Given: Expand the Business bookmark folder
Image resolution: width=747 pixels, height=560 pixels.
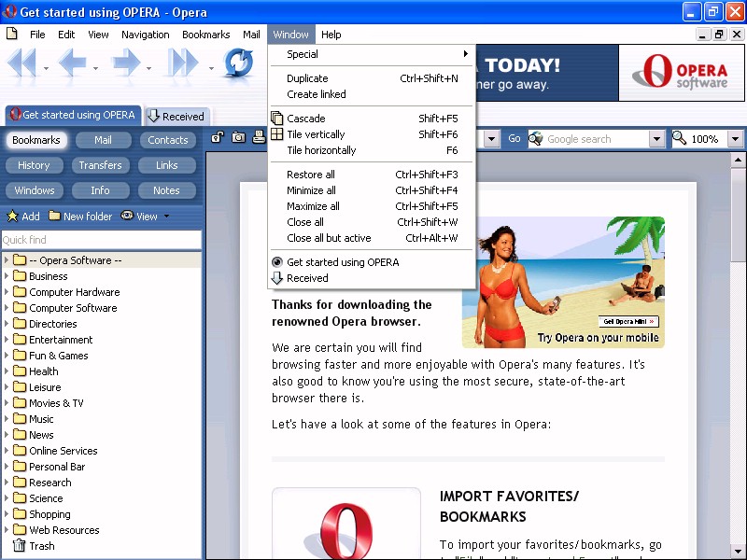Looking at the screenshot, I should tap(7, 275).
